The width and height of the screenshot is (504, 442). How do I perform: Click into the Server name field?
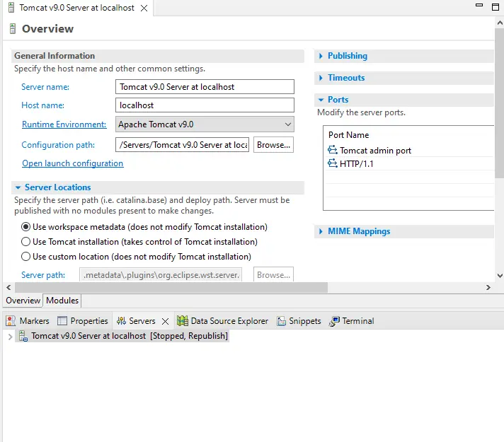pos(205,87)
